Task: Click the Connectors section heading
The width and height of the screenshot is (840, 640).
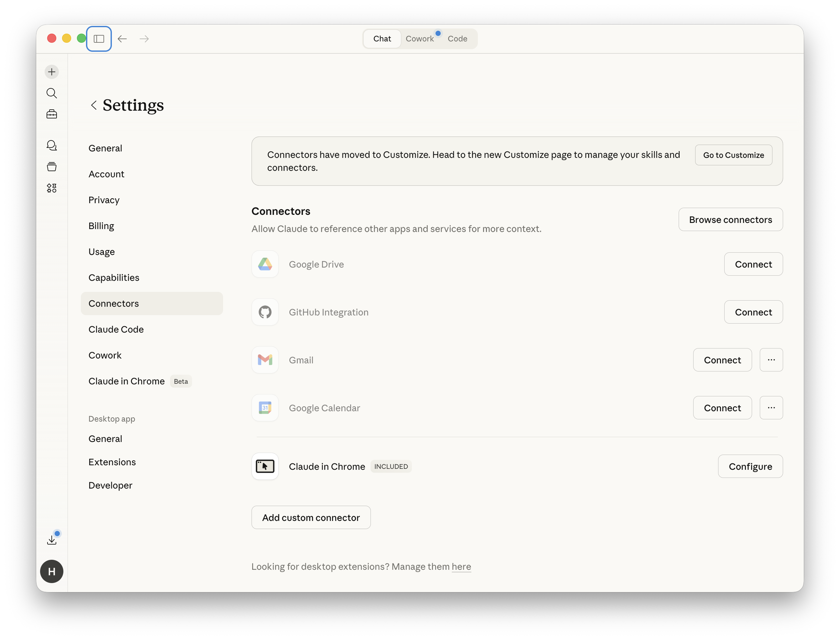Action: [281, 211]
